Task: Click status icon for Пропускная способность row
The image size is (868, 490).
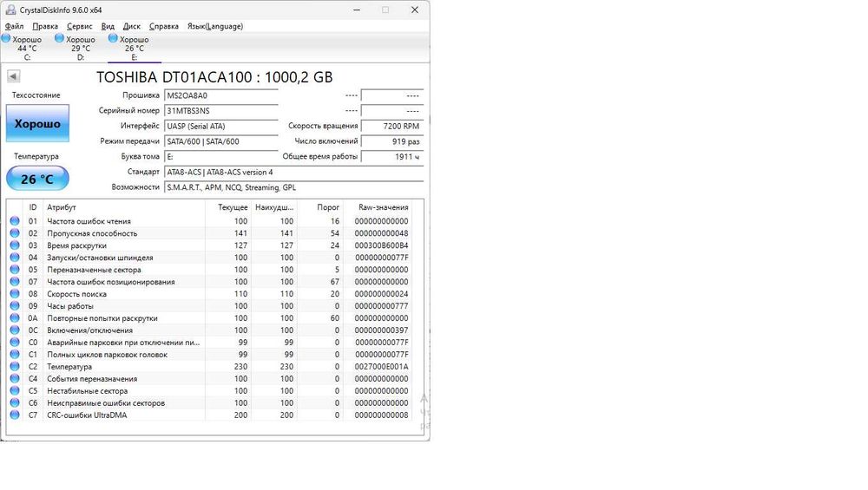Action: click(15, 232)
